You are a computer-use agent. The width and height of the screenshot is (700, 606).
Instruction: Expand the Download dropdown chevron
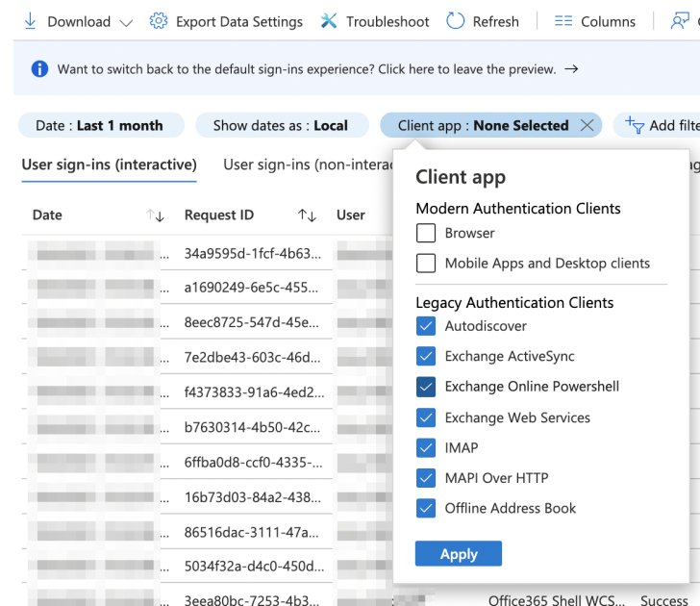[126, 23]
